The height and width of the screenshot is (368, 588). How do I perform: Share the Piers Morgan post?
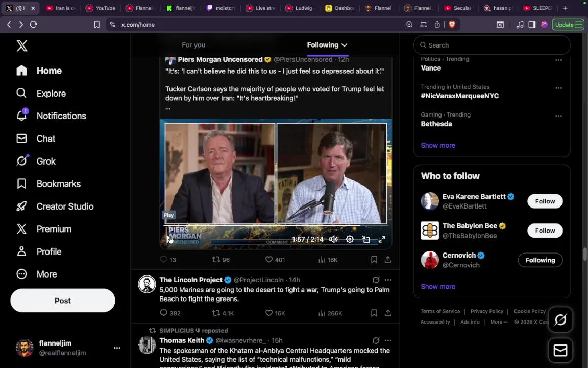point(388,260)
